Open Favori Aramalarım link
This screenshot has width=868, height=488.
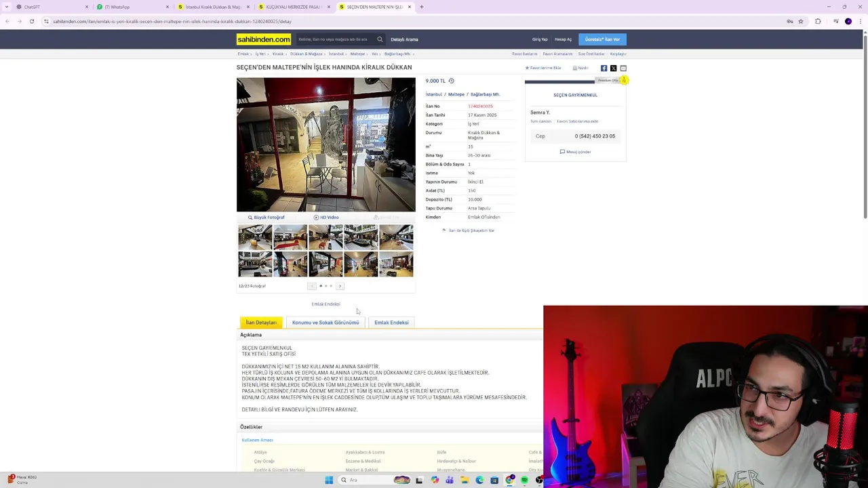(557, 54)
